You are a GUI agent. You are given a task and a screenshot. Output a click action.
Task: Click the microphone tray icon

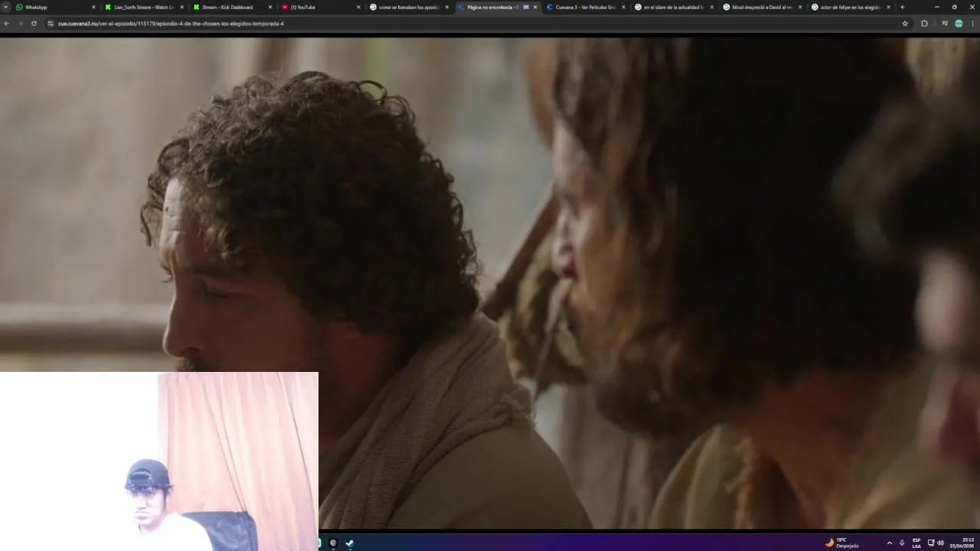902,543
